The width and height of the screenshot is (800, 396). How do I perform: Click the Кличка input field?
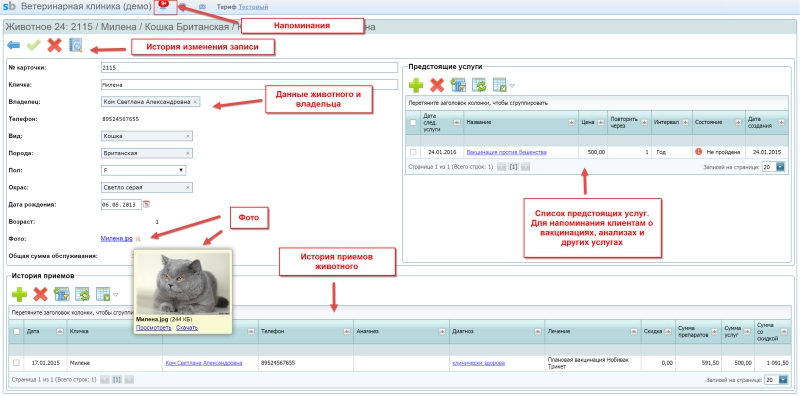249,85
